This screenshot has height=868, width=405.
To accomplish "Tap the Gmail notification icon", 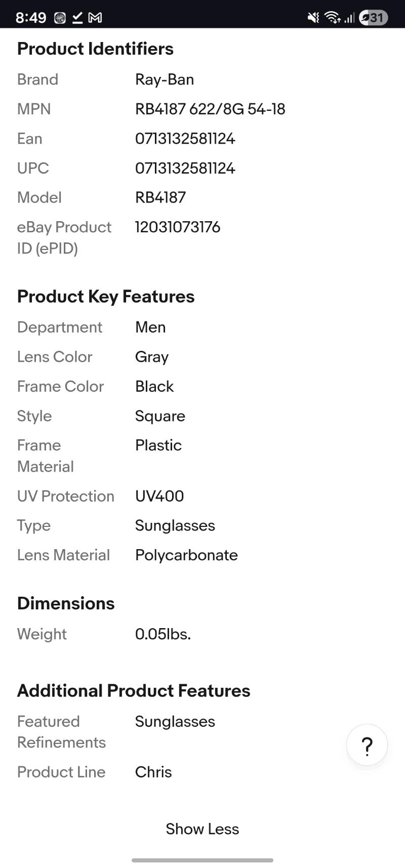I will point(95,18).
